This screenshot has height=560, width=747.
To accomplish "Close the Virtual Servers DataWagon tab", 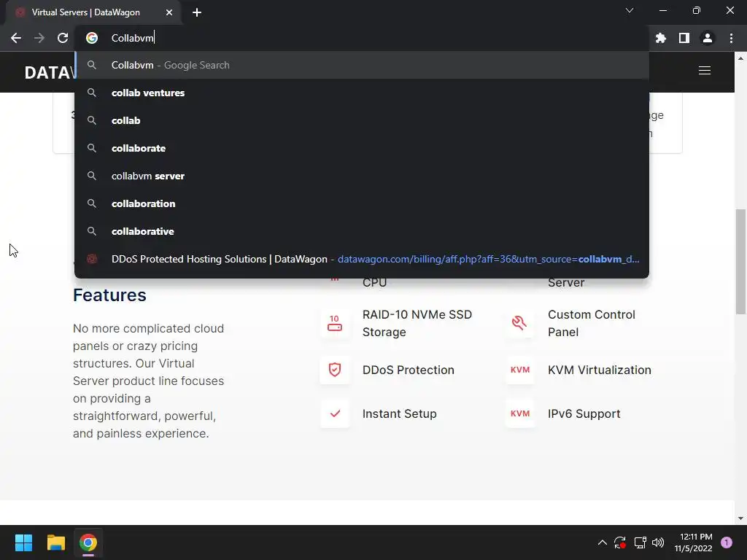I will click(169, 12).
